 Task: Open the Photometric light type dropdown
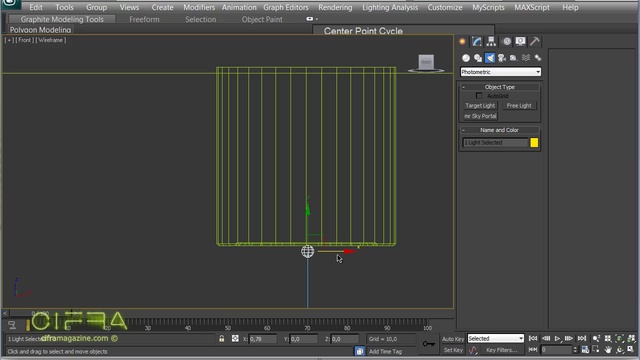pos(500,72)
